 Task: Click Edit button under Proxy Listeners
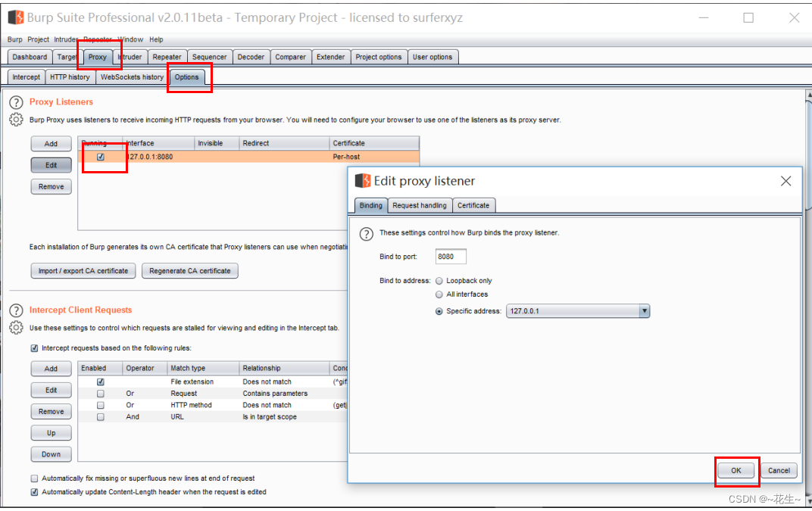pyautogui.click(x=52, y=165)
